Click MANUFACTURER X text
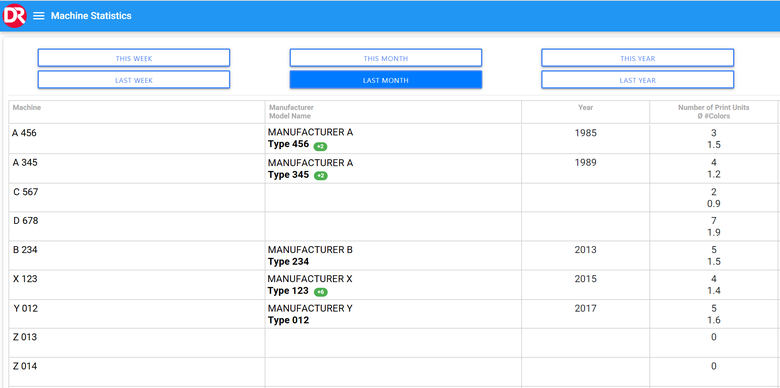The width and height of the screenshot is (780, 388). tap(310, 279)
